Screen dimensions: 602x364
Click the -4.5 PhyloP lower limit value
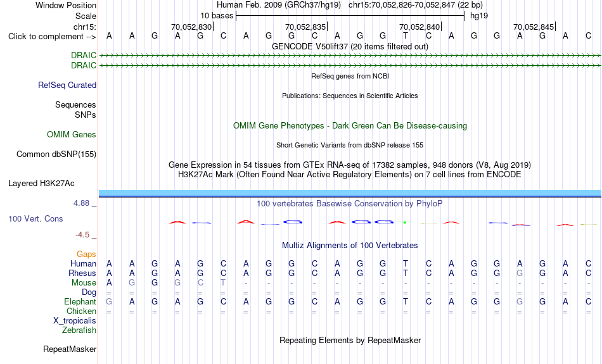(x=82, y=234)
